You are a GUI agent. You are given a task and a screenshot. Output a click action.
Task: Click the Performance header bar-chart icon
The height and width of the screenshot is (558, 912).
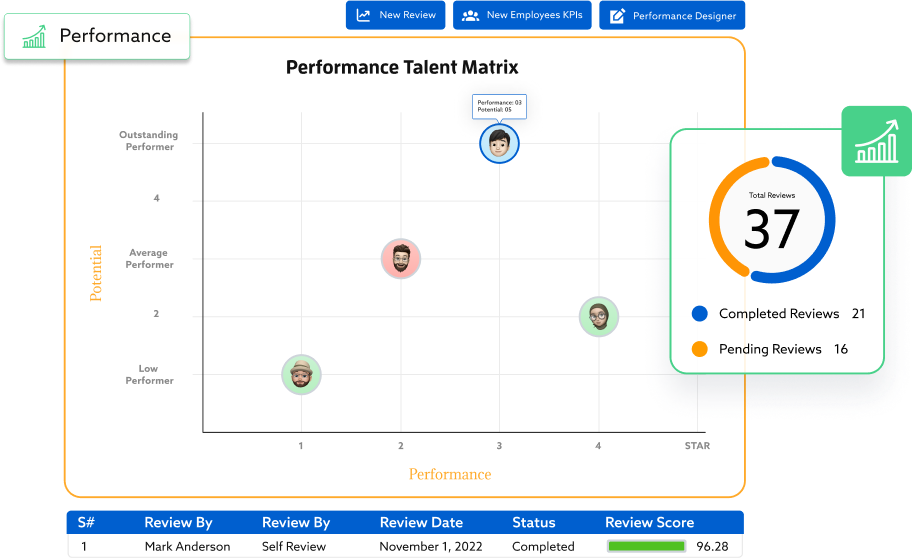pos(35,37)
